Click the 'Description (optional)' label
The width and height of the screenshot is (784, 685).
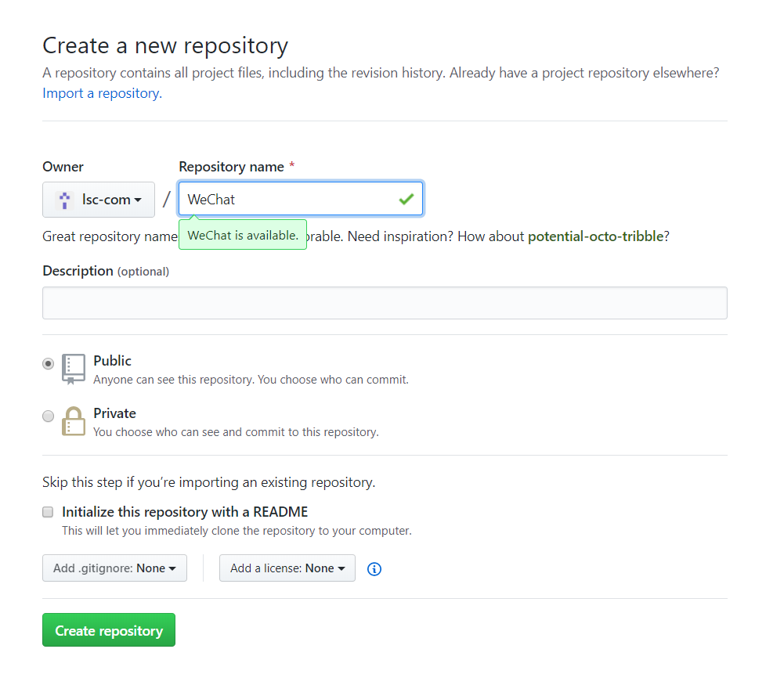tap(106, 271)
